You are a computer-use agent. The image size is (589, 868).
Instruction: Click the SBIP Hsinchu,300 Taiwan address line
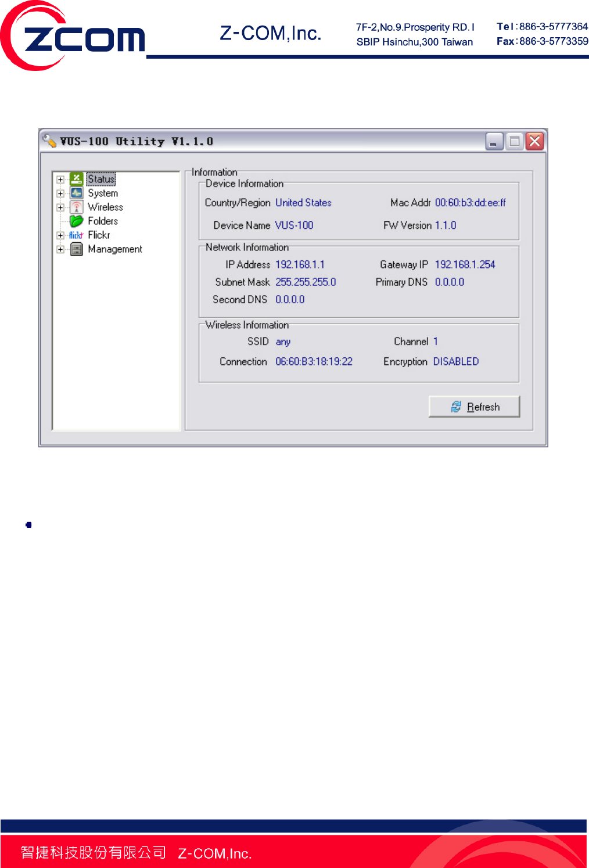415,42
